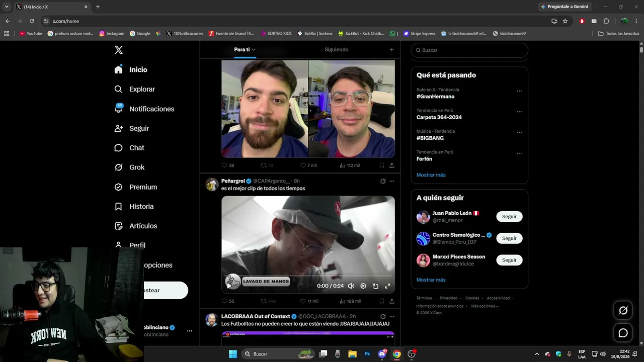Open Discord from the Windows taskbar
This screenshot has height=362, width=644.
pos(382,354)
